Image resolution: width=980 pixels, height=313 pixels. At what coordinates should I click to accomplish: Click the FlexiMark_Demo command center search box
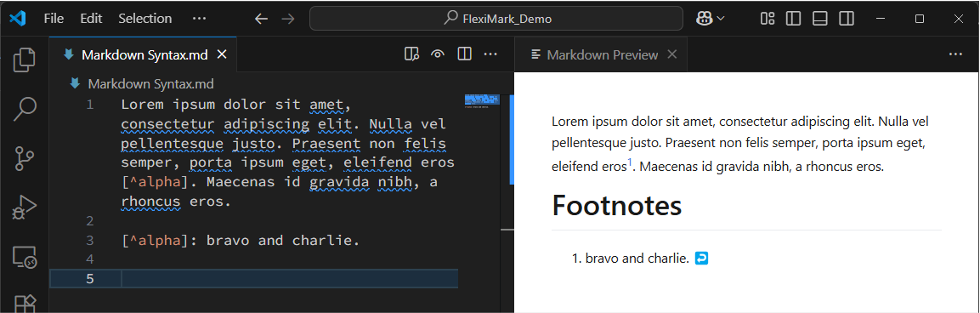(496, 19)
